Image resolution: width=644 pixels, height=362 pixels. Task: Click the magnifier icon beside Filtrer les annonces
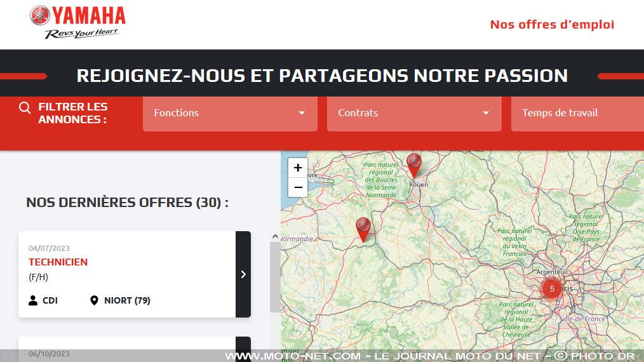25,108
